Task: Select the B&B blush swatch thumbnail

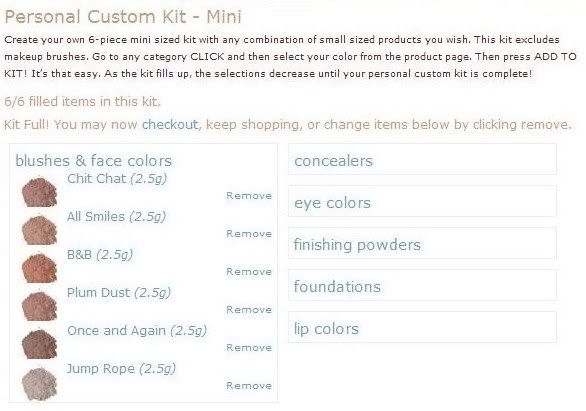Action: tap(39, 267)
